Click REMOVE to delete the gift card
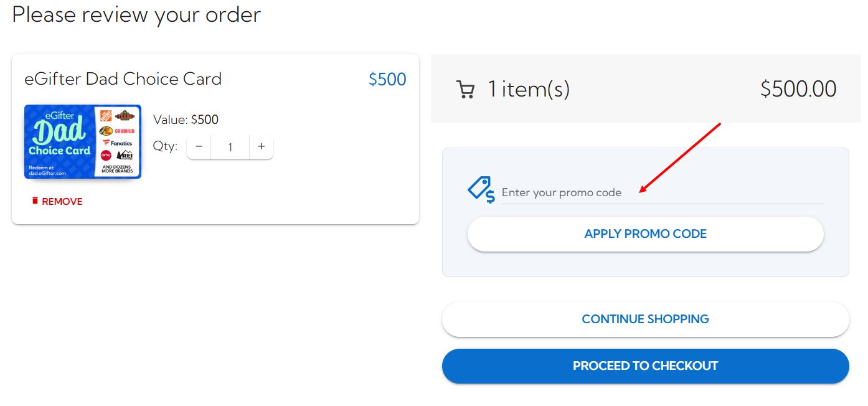The image size is (868, 406). [x=62, y=201]
